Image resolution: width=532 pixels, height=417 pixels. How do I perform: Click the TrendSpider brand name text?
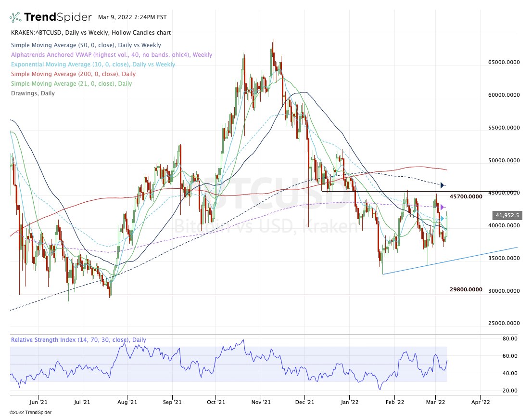pos(58,17)
